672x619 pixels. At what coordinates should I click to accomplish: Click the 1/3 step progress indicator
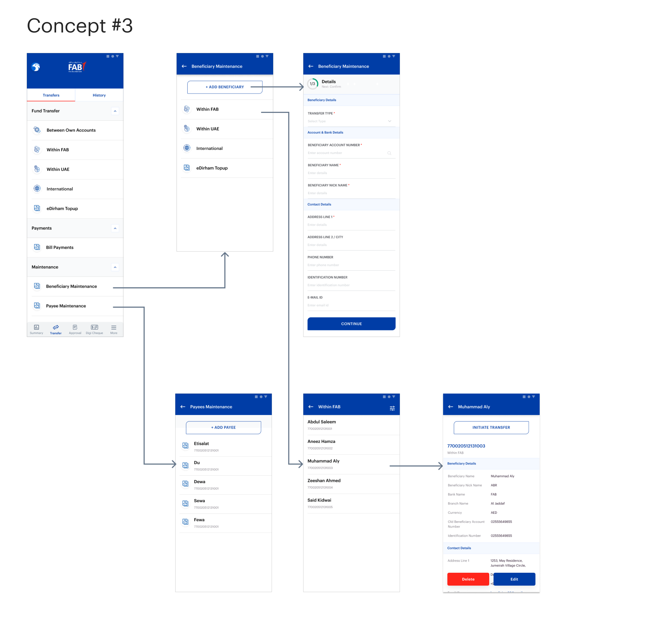[x=313, y=84]
